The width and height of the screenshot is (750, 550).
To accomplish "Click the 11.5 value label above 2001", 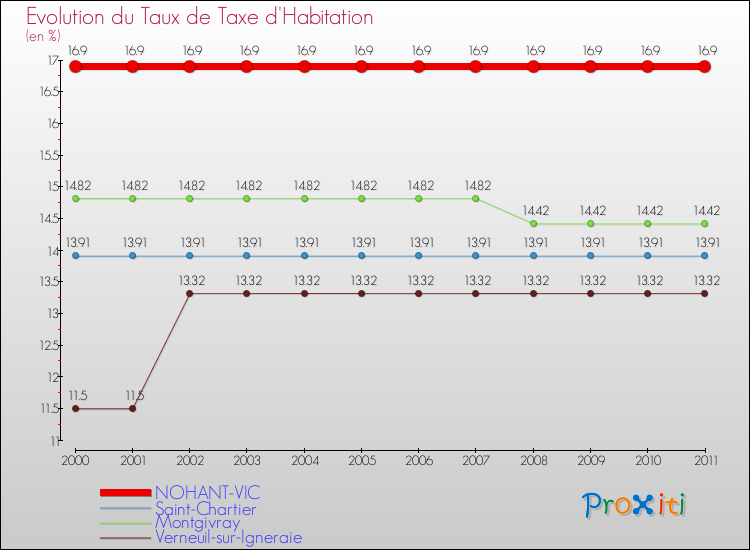I will coord(134,395).
